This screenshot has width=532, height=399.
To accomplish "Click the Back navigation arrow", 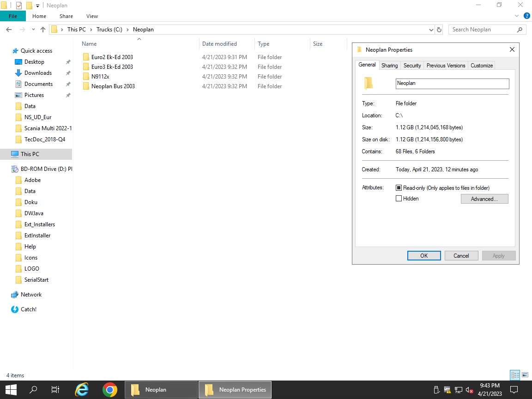I will point(9,30).
